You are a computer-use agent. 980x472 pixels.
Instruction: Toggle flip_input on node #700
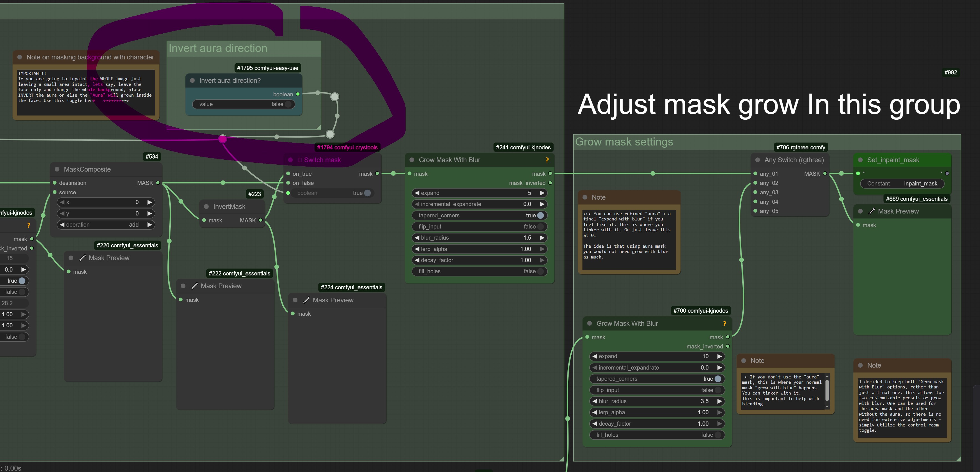click(x=657, y=390)
